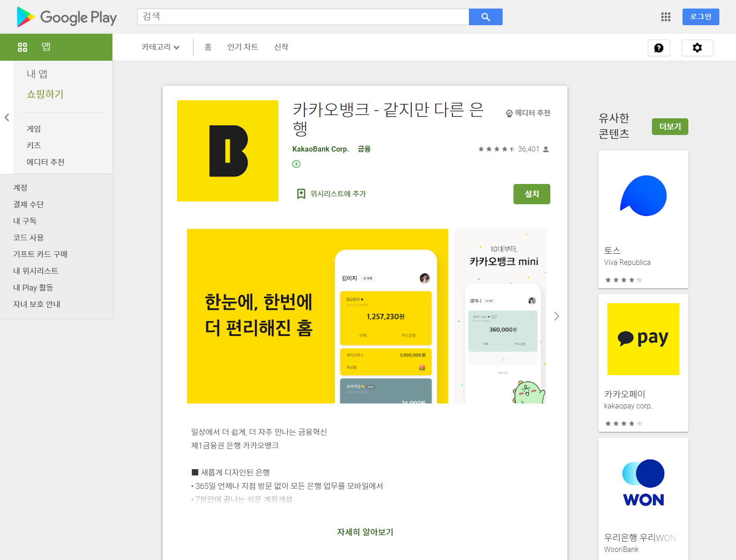Click the 토스 star rating
The width and height of the screenshot is (736, 560).
(x=624, y=280)
